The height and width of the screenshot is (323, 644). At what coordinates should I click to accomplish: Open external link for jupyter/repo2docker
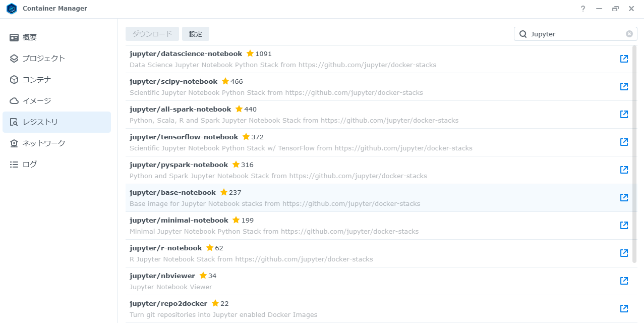pyautogui.click(x=624, y=308)
